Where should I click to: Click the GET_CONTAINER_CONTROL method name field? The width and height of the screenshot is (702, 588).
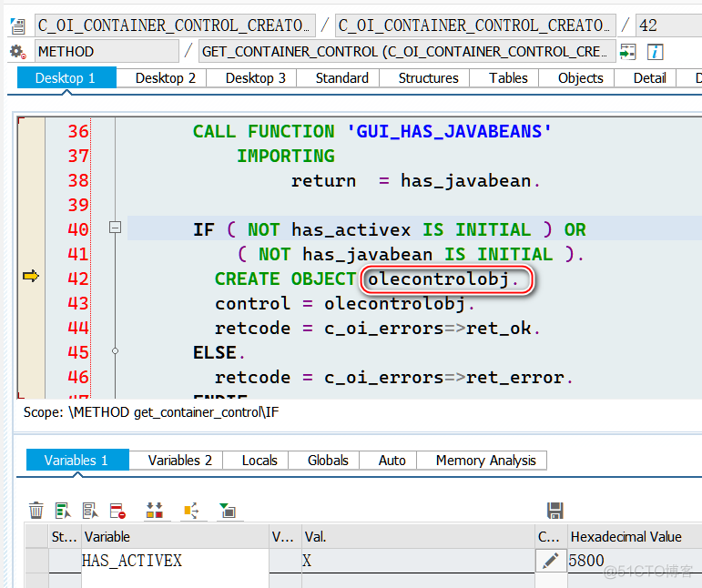407,52
